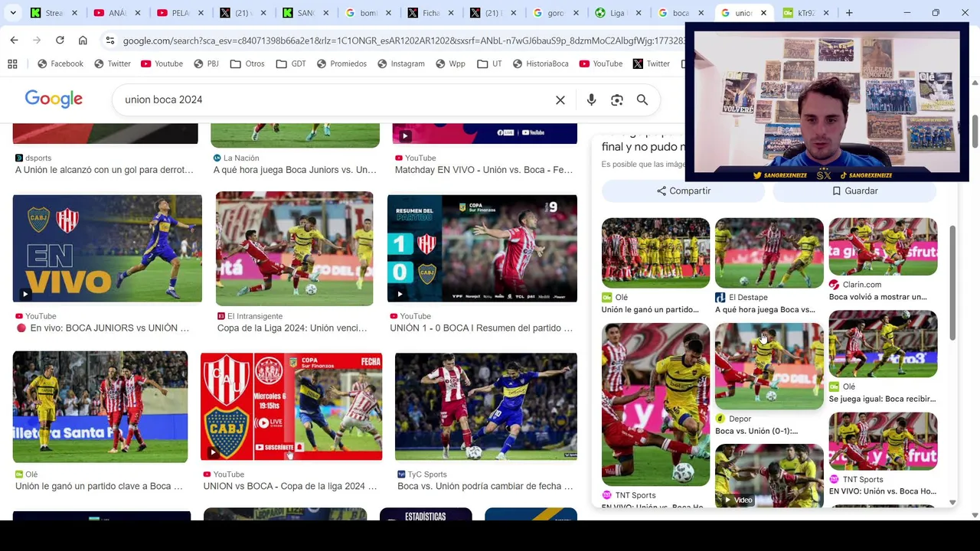Click the Google logo
Viewport: 980px width, 551px height.
54,99
